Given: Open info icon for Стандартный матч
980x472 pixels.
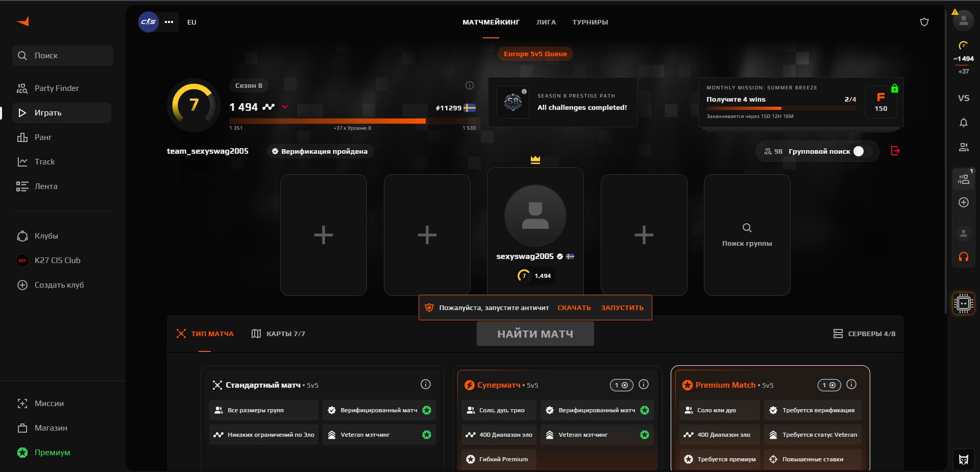Looking at the screenshot, I should [x=426, y=384].
